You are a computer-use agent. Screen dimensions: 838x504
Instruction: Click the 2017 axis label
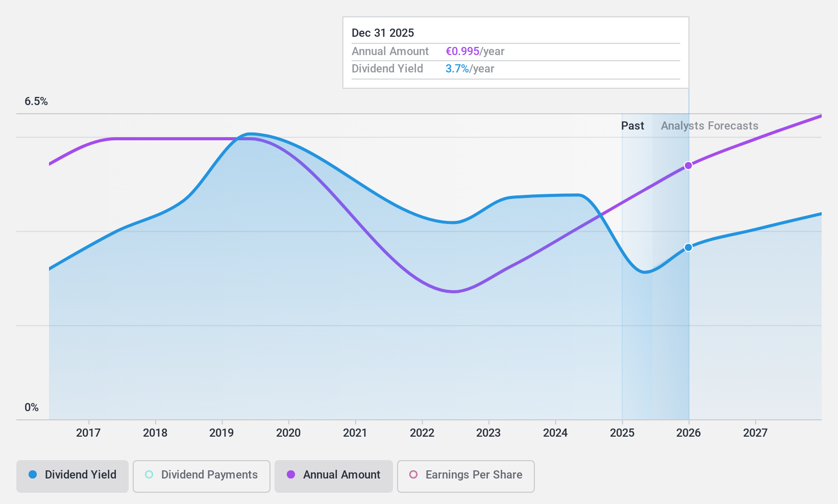pyautogui.click(x=88, y=433)
